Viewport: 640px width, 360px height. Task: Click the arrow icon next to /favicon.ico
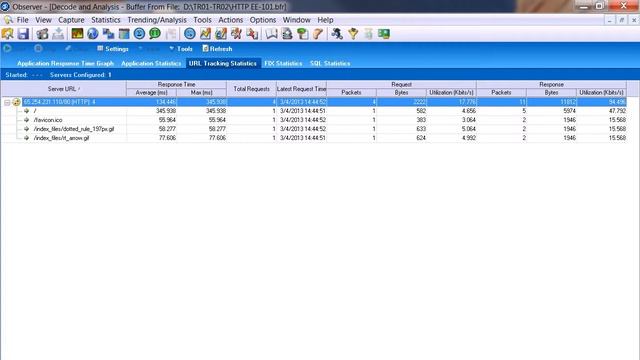click(27, 120)
